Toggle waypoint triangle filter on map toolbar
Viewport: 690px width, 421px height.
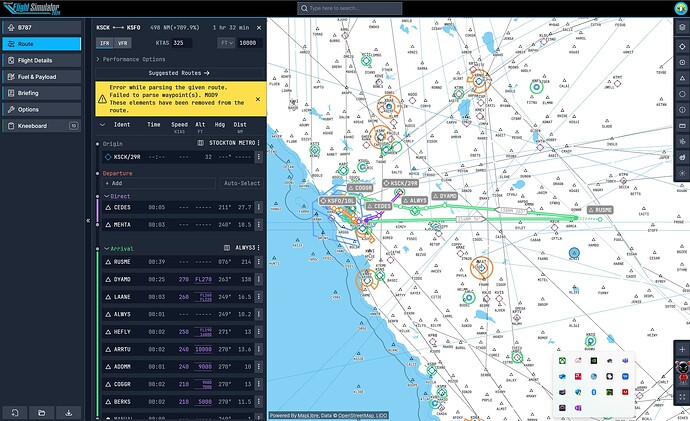(682, 78)
